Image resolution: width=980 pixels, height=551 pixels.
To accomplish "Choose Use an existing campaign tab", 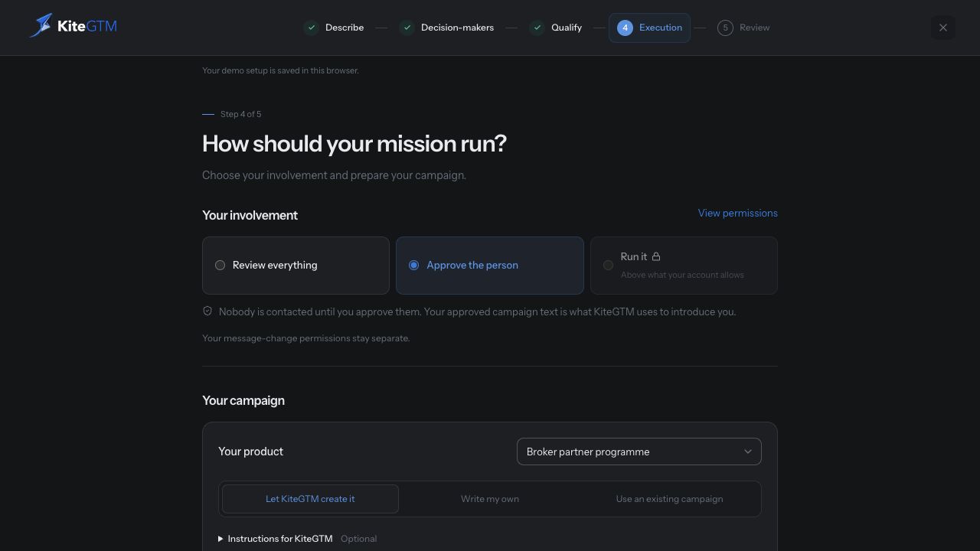I will [669, 499].
